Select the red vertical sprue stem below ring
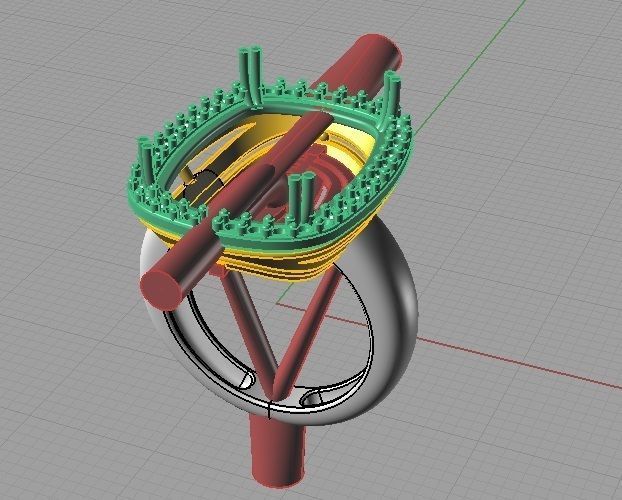The height and width of the screenshot is (500, 622). click(x=279, y=450)
